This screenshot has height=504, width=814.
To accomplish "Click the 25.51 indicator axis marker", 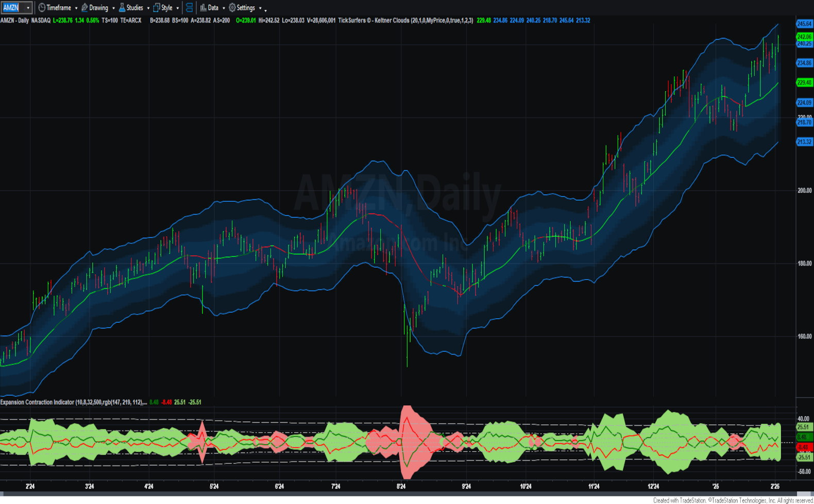I will tap(804, 427).
